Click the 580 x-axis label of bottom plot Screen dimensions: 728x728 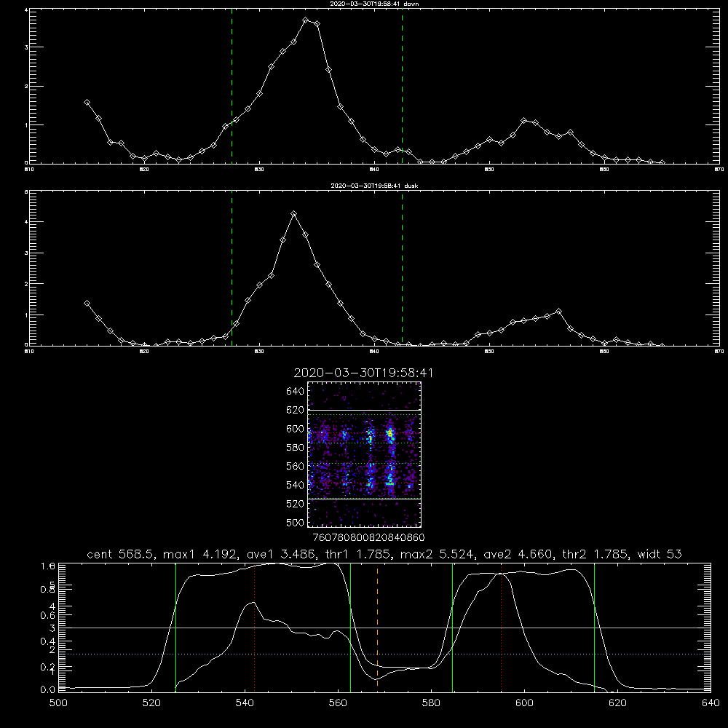[431, 703]
